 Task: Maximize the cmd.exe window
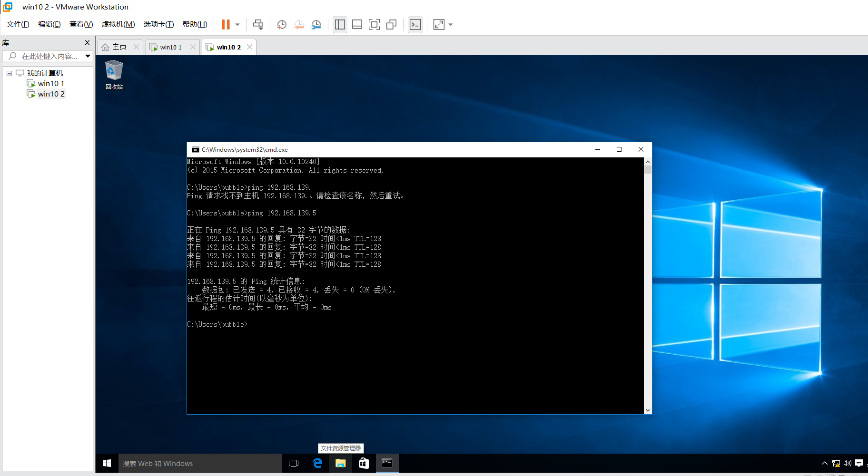coord(619,149)
